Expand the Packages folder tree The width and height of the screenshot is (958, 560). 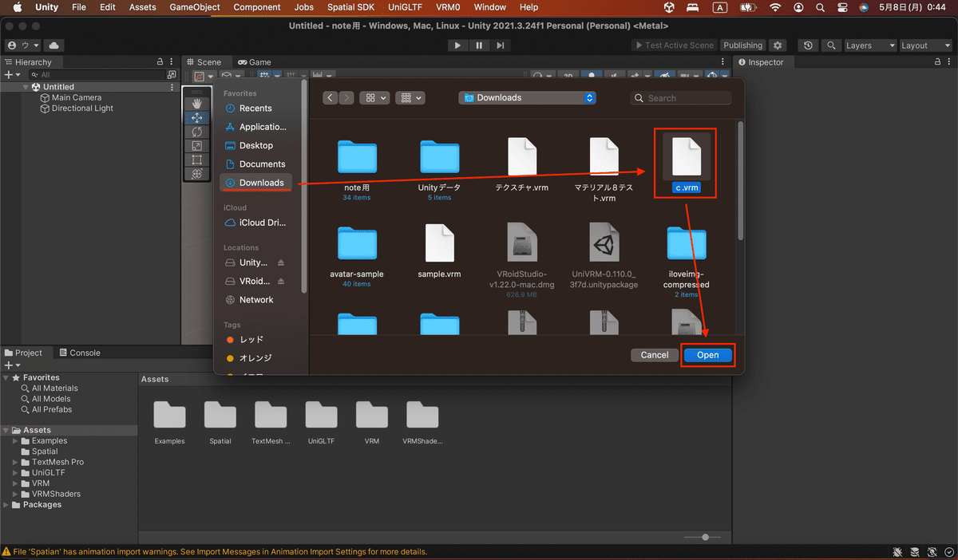pyautogui.click(x=6, y=504)
